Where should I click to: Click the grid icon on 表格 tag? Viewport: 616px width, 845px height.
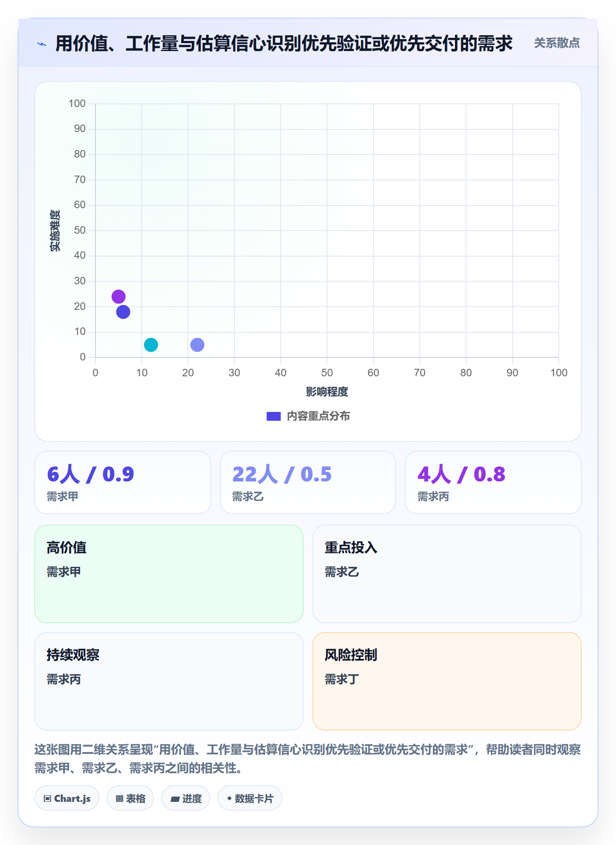click(x=119, y=799)
